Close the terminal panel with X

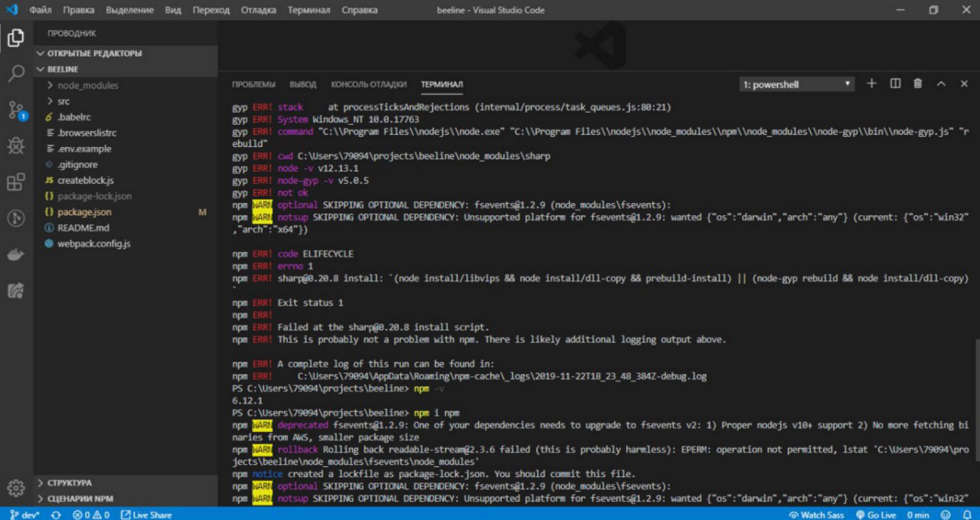964,83
